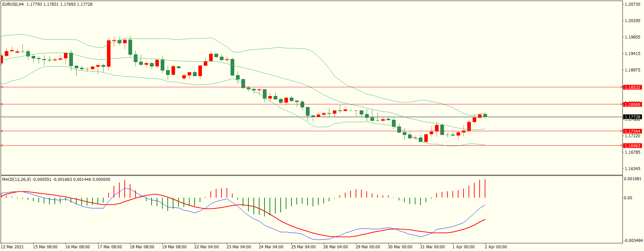This screenshot has width=644, height=251.
Task: Click the MACD(12,26,9) indicator label
Action: point(16,180)
